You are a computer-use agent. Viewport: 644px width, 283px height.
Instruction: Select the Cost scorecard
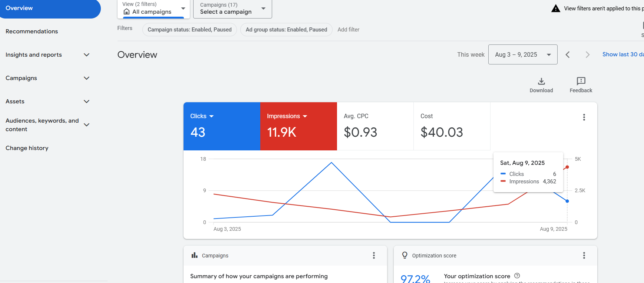click(452, 126)
